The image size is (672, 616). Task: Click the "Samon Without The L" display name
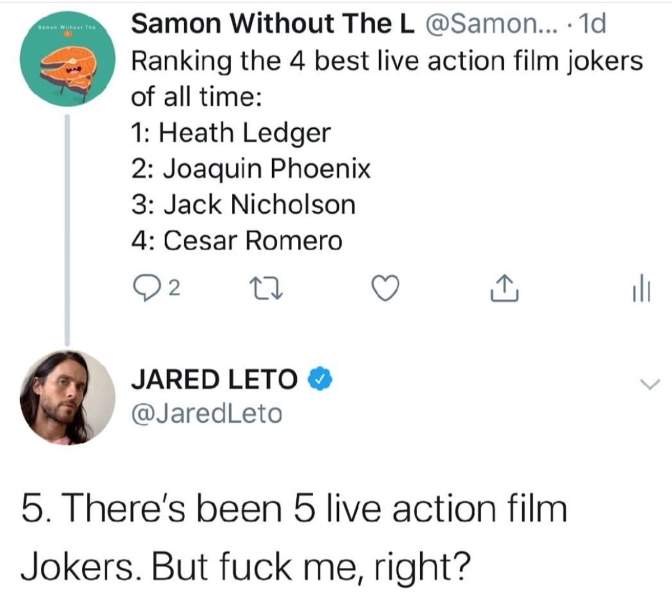point(272,24)
